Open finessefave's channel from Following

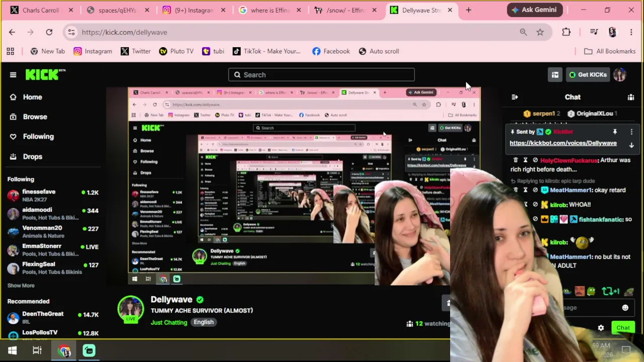pyautogui.click(x=53, y=196)
